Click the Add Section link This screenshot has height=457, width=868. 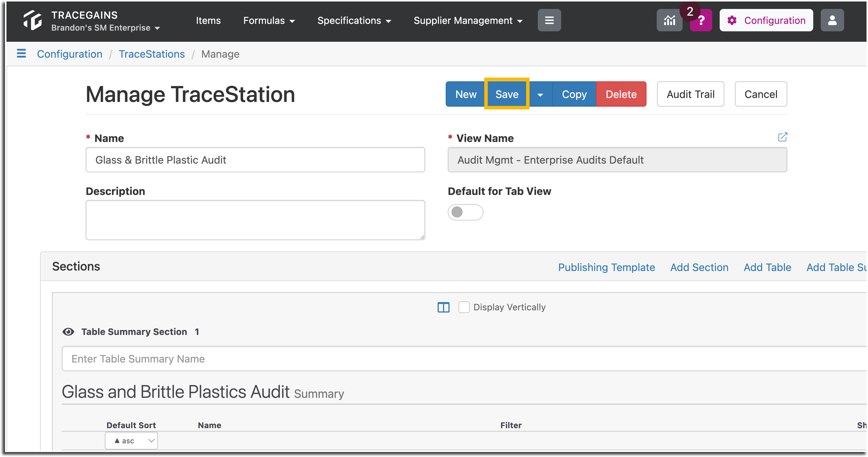tap(699, 267)
